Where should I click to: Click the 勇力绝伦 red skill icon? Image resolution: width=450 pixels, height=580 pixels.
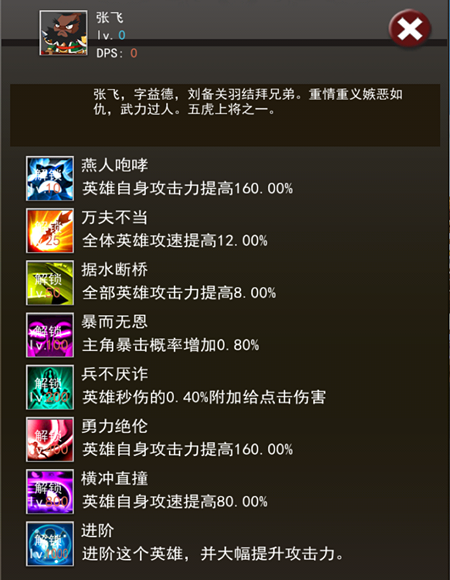tap(50, 439)
